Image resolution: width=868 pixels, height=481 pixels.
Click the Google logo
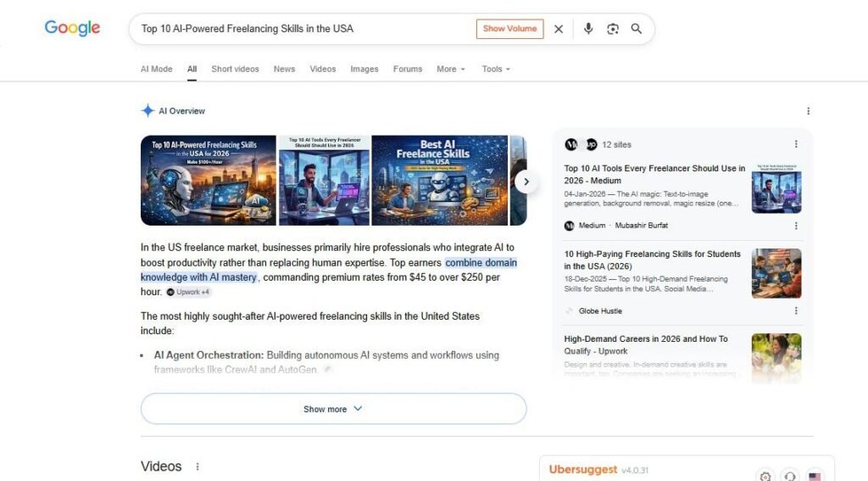[72, 28]
